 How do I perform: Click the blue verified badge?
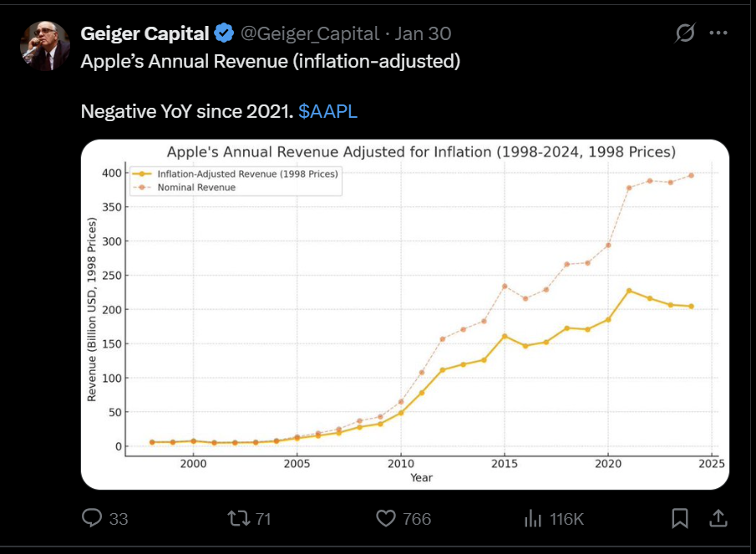click(224, 33)
